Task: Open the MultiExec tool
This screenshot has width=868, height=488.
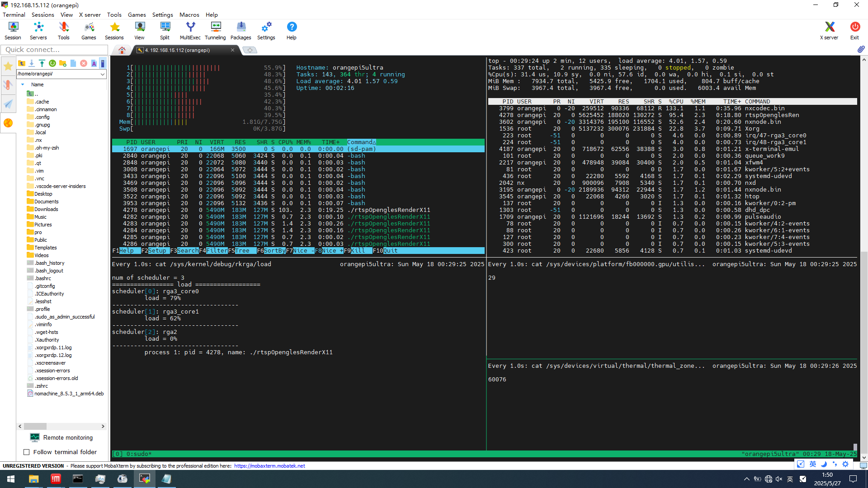Action: point(190,31)
